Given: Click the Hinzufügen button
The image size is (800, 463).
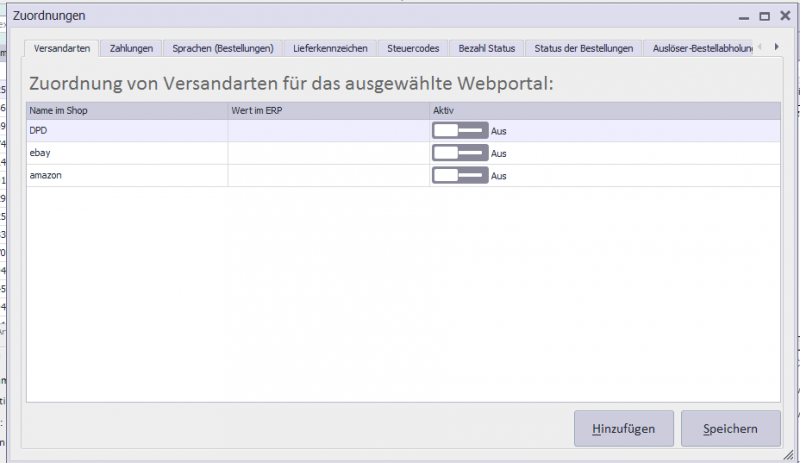Looking at the screenshot, I should point(624,429).
